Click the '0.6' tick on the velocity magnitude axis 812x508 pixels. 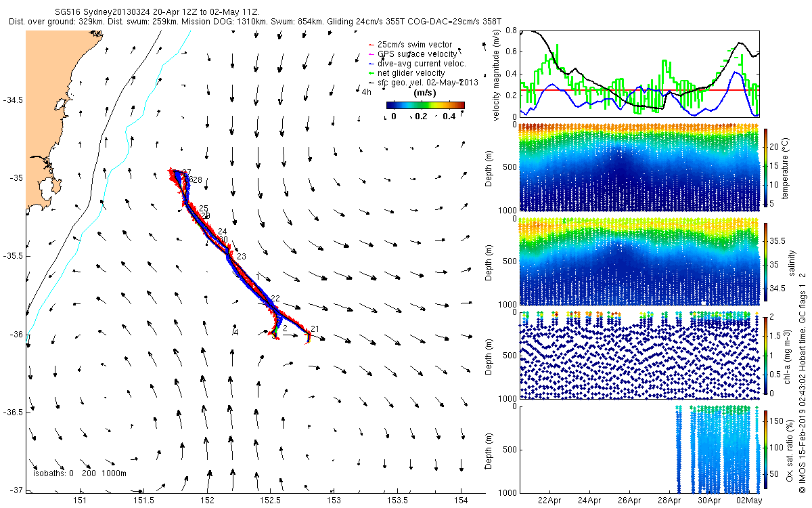(510, 53)
